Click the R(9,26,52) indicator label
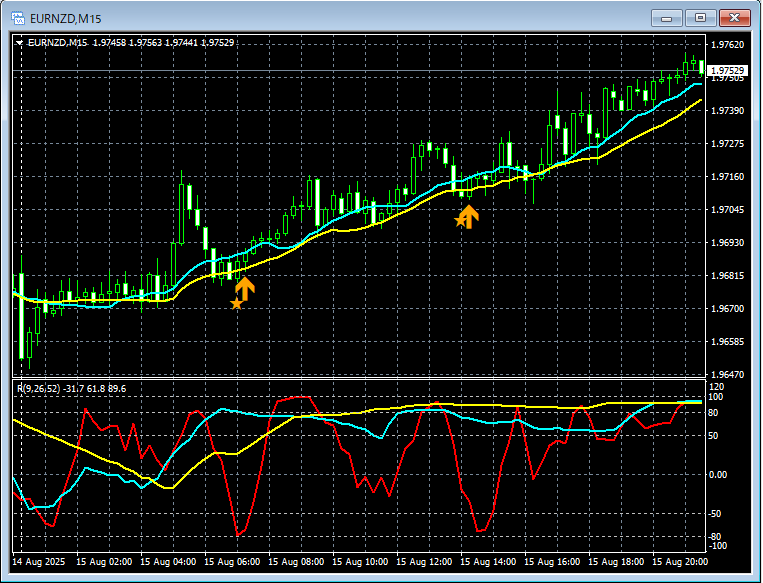This screenshot has height=583, width=763. [72, 388]
